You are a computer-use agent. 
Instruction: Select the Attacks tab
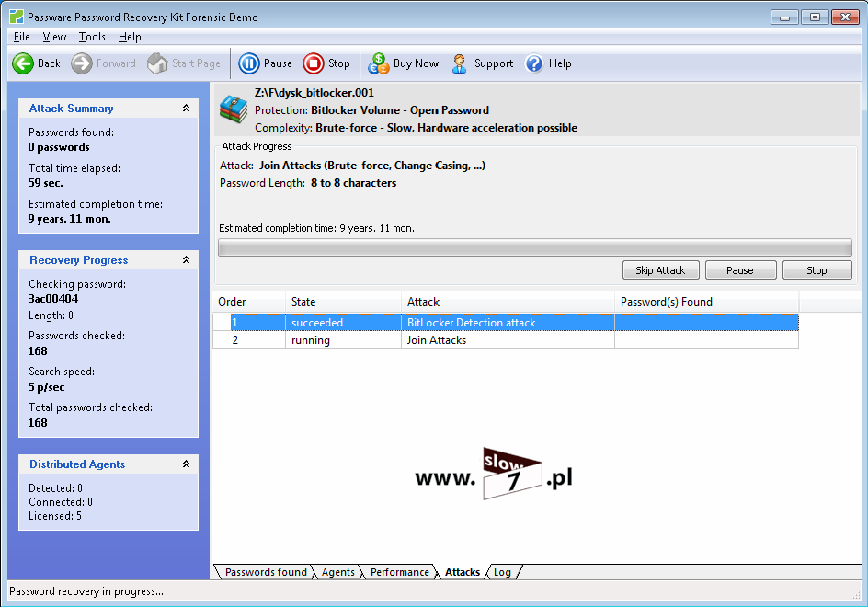[463, 572]
